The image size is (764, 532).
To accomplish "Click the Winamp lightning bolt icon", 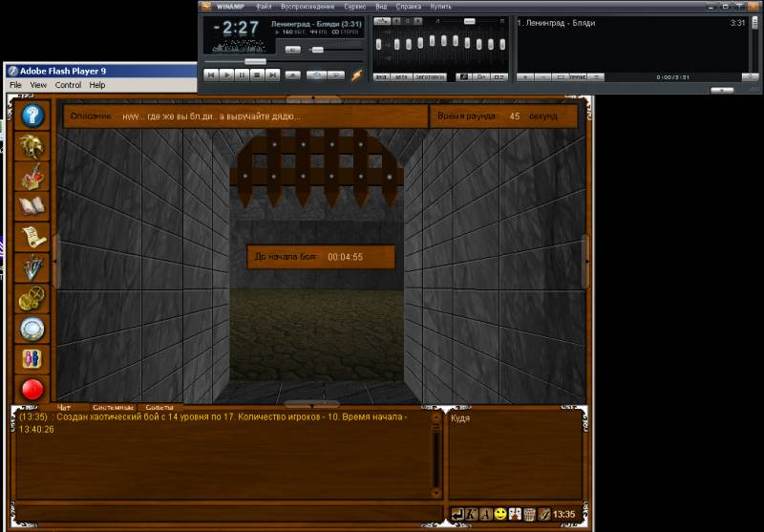I will [x=357, y=75].
